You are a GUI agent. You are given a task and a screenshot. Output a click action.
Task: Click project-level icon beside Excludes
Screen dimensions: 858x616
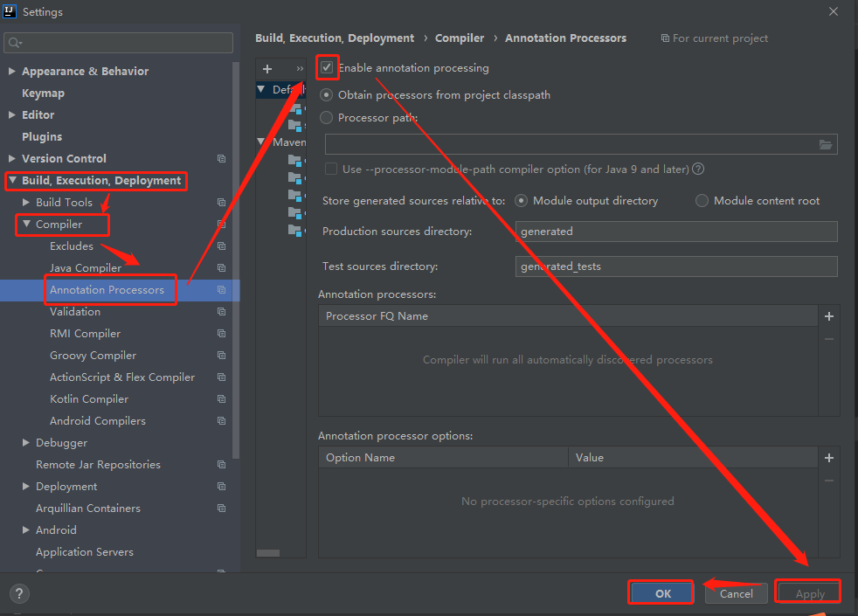click(222, 246)
